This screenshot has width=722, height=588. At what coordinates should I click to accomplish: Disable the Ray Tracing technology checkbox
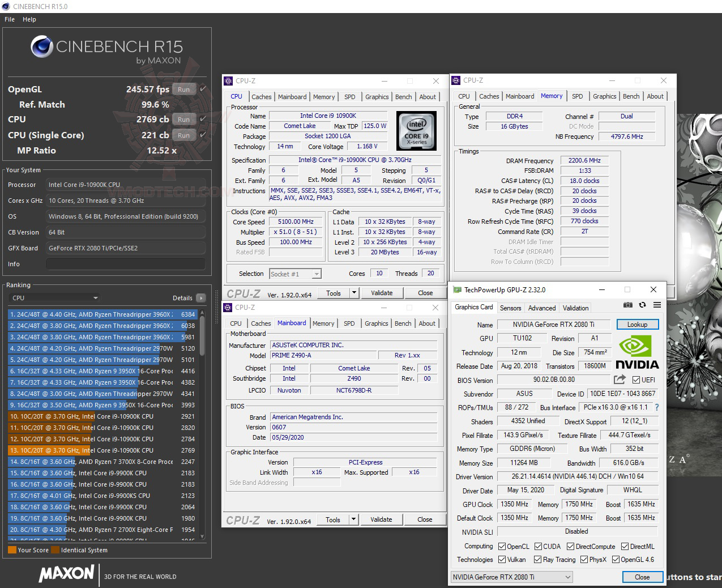coord(539,560)
